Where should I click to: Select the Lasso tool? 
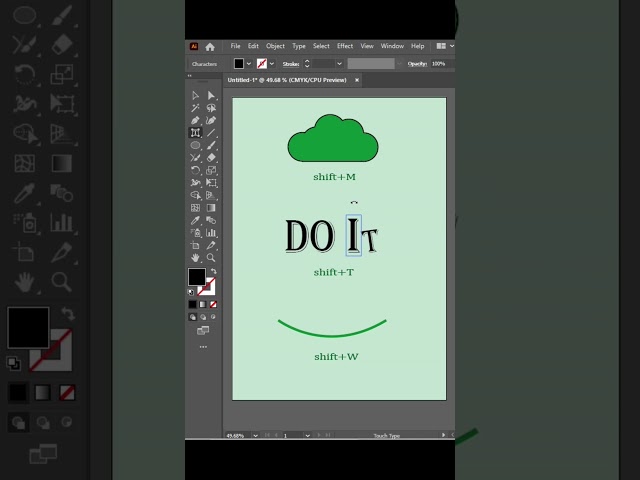pyautogui.click(x=211, y=108)
